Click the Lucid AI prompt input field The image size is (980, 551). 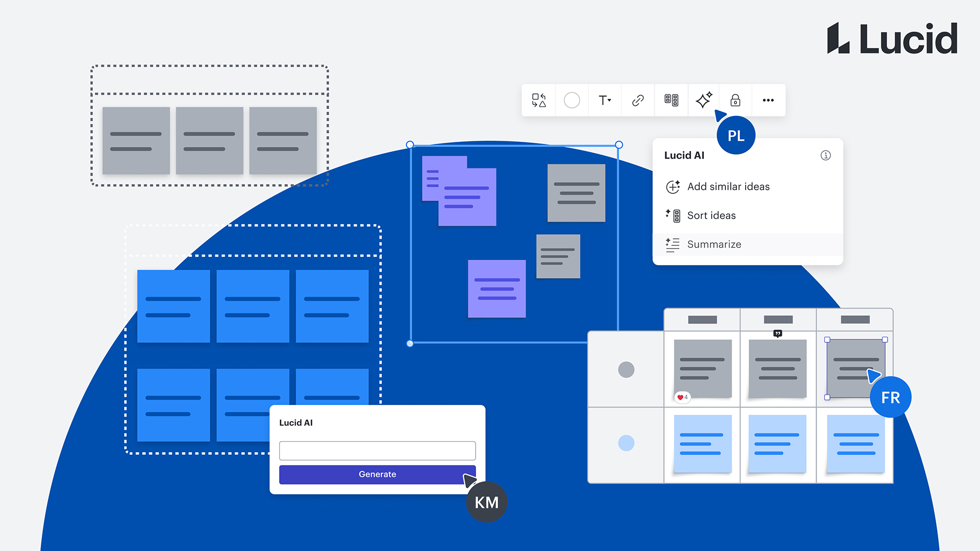coord(377,450)
